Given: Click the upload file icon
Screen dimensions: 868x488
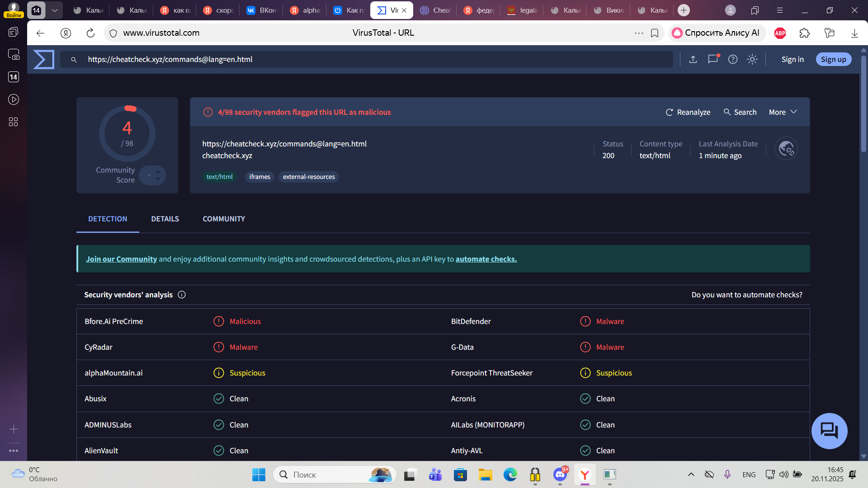Looking at the screenshot, I should (693, 59).
